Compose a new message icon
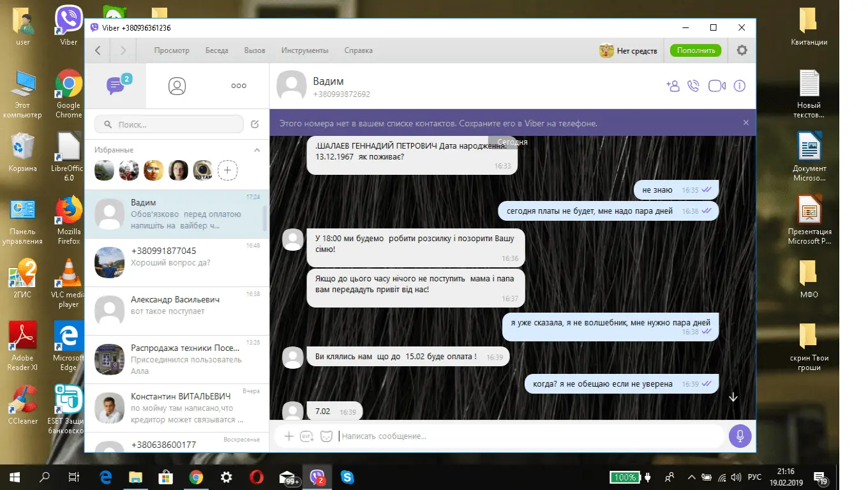The height and width of the screenshot is (490, 868). 255,124
